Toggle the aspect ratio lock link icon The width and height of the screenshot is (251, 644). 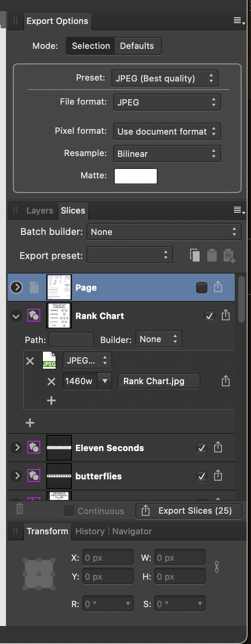pyautogui.click(x=217, y=567)
